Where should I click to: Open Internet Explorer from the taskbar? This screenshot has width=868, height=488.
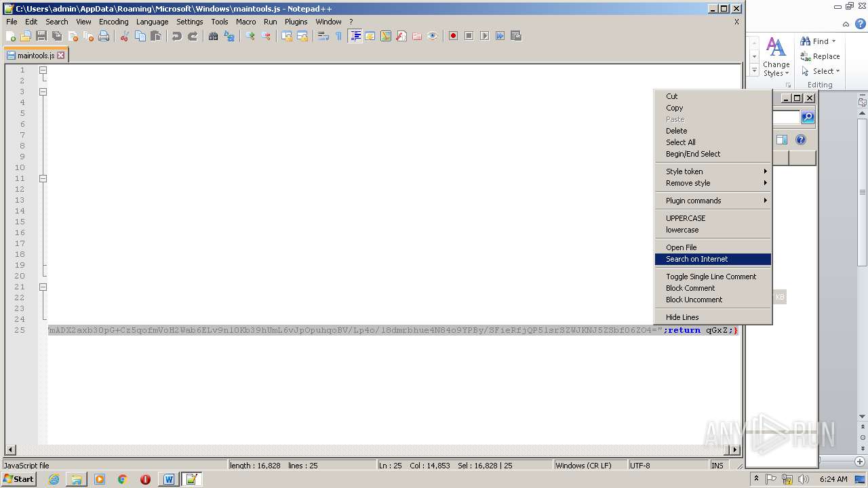click(54, 479)
